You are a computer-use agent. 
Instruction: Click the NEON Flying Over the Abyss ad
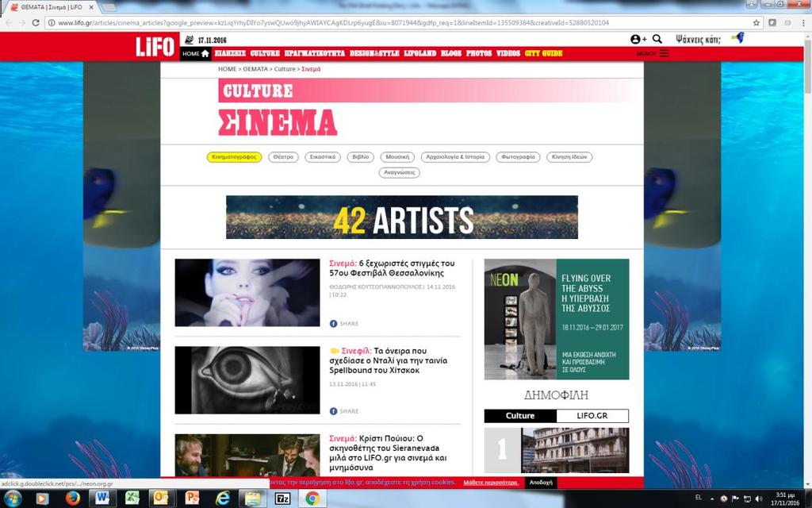557,319
